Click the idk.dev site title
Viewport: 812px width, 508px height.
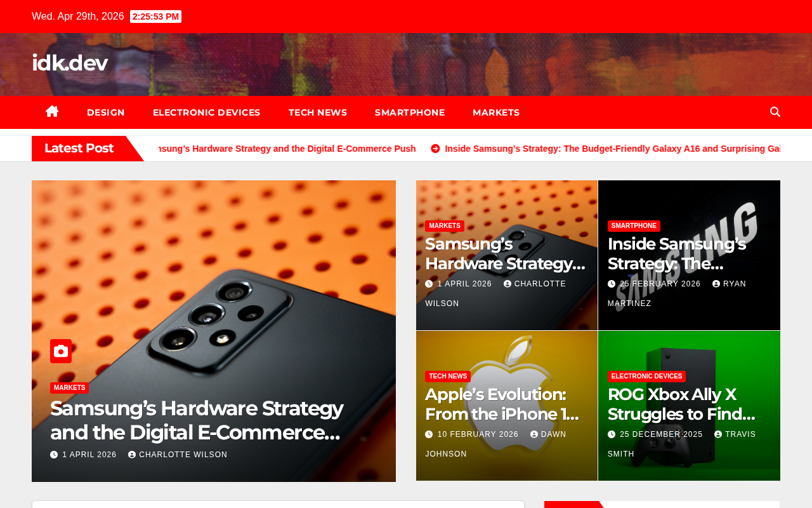[x=70, y=63]
